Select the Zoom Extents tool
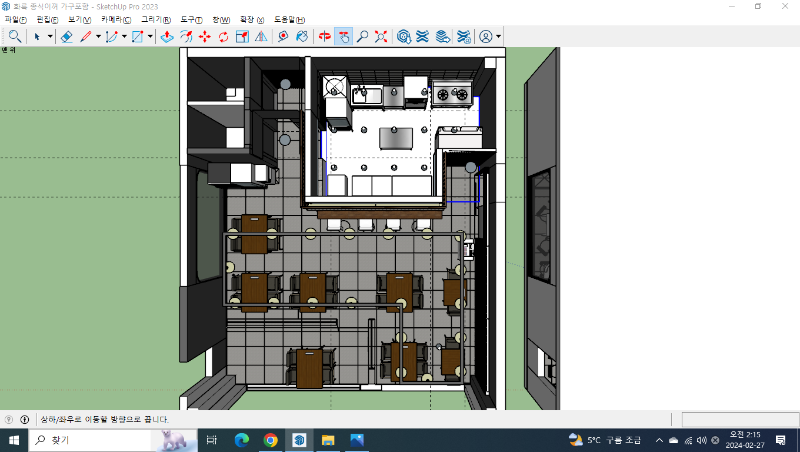Viewport: 800px width, 452px height. coord(381,36)
